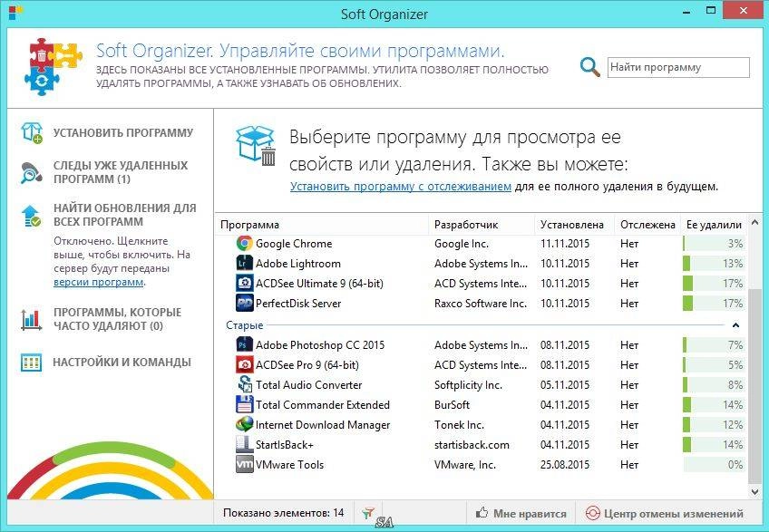Sort by Разработчик column header
This screenshot has height=532, width=769.
pyautogui.click(x=482, y=225)
